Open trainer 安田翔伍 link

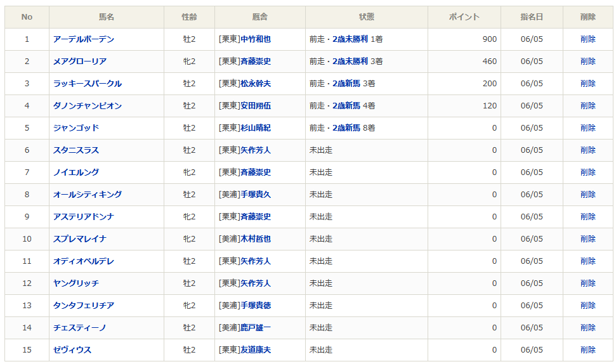(x=256, y=106)
